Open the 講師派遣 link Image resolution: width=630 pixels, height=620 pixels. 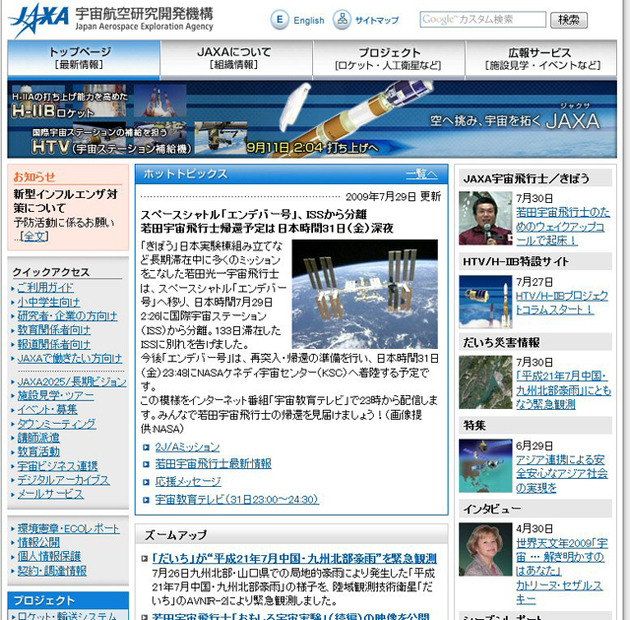click(38, 438)
